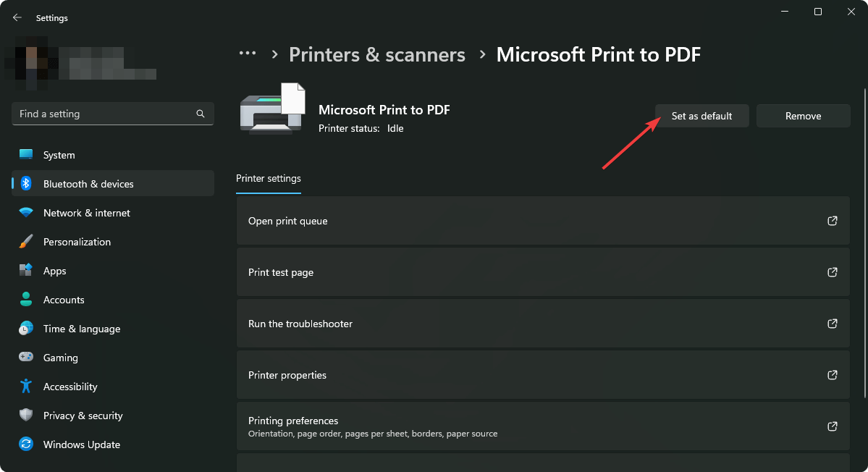Open print queue

(542, 221)
